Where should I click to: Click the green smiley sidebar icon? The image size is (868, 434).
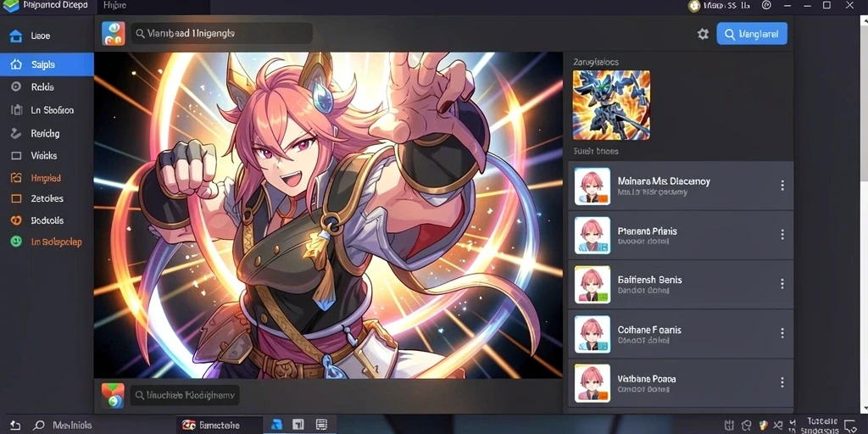click(x=16, y=242)
